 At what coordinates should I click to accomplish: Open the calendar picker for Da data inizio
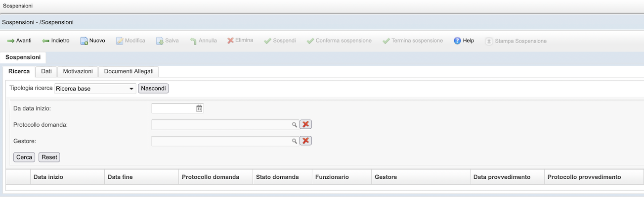tap(199, 108)
